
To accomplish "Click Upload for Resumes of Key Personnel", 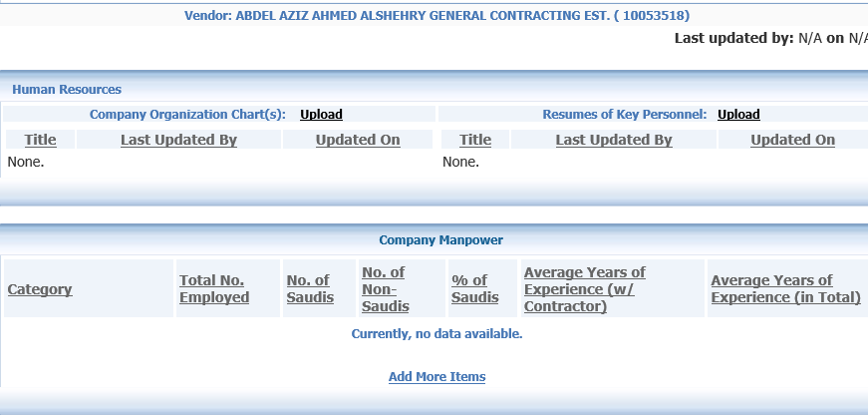I will pos(738,115).
